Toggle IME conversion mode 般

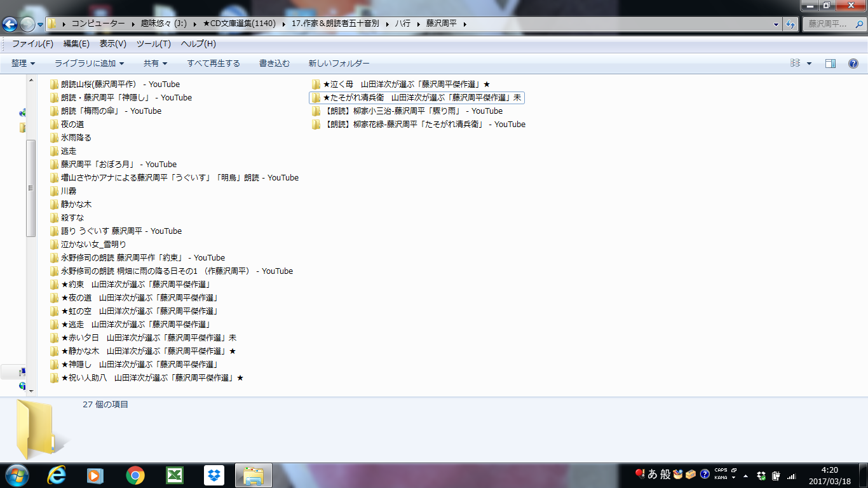(665, 474)
